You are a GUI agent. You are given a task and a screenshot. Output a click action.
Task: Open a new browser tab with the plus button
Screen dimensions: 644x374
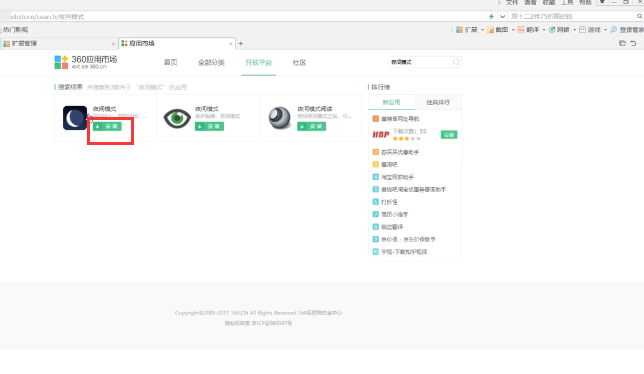point(241,44)
